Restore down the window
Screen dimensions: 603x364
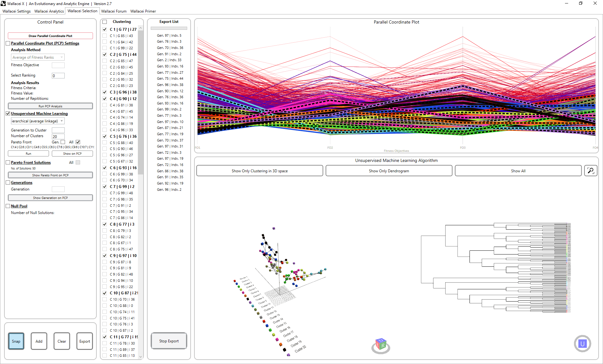[580, 3]
